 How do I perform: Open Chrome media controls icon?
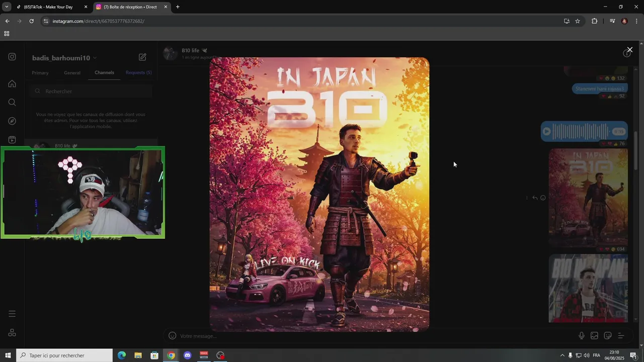(x=612, y=21)
